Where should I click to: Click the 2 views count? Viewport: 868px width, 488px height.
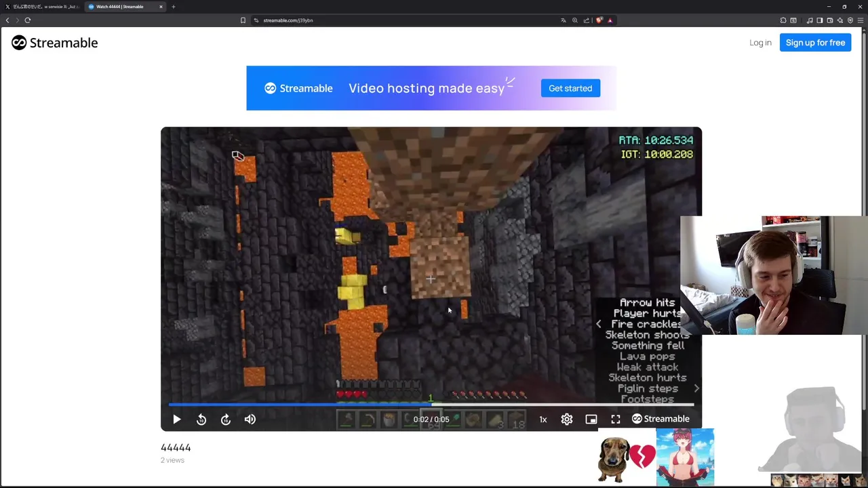172,460
